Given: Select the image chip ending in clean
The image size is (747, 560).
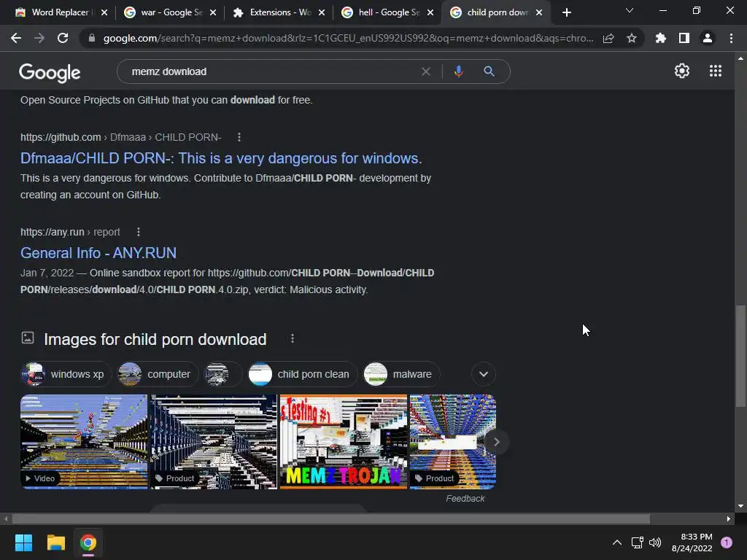Looking at the screenshot, I should tap(302, 374).
